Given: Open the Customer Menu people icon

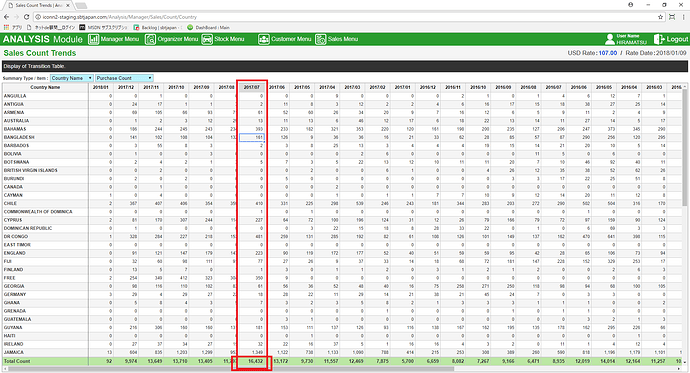Looking at the screenshot, I should pyautogui.click(x=264, y=39).
